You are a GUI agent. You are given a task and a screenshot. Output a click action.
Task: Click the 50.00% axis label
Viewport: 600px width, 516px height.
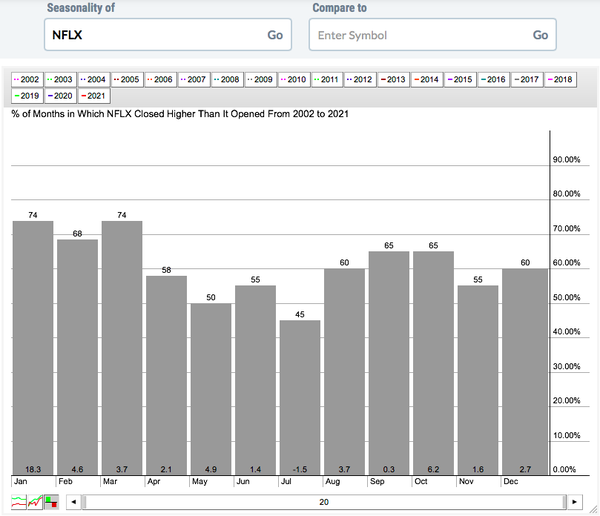click(x=566, y=297)
